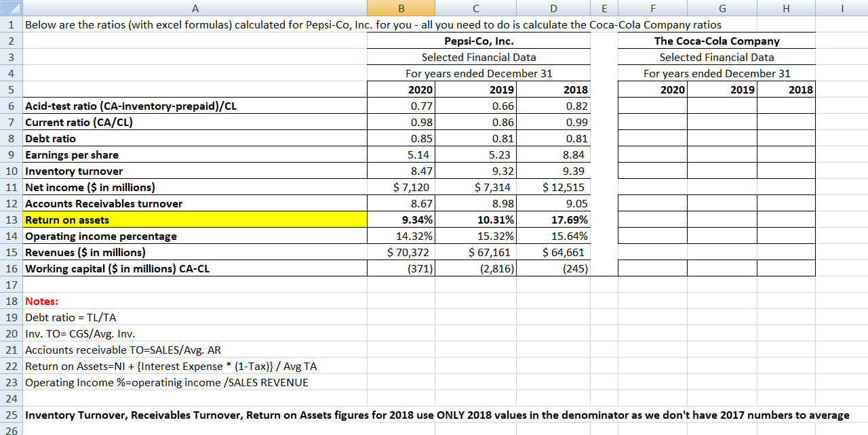
Task: Click operating income value 15.32%
Action: click(x=475, y=236)
